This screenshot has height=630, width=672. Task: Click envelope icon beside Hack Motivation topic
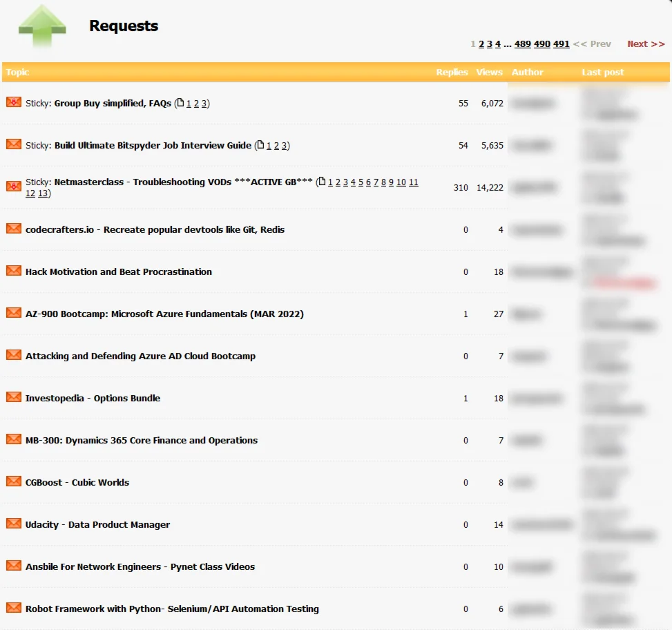14,270
